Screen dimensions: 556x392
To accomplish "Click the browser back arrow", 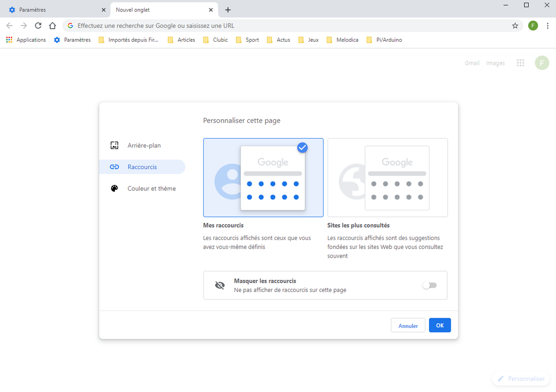I will [10, 25].
